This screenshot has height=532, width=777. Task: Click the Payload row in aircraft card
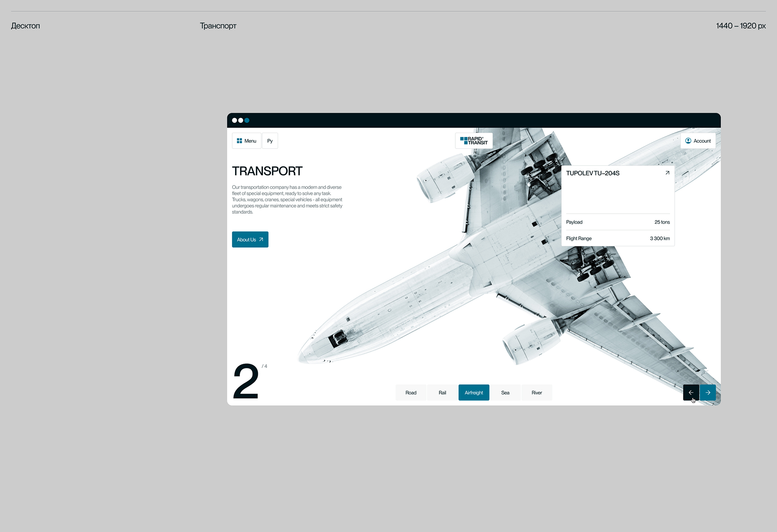[618, 222]
